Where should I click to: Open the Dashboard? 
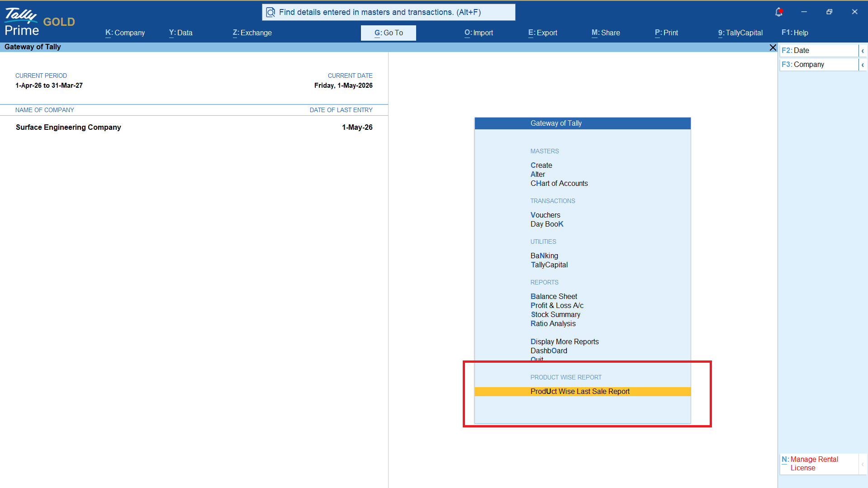click(549, 351)
